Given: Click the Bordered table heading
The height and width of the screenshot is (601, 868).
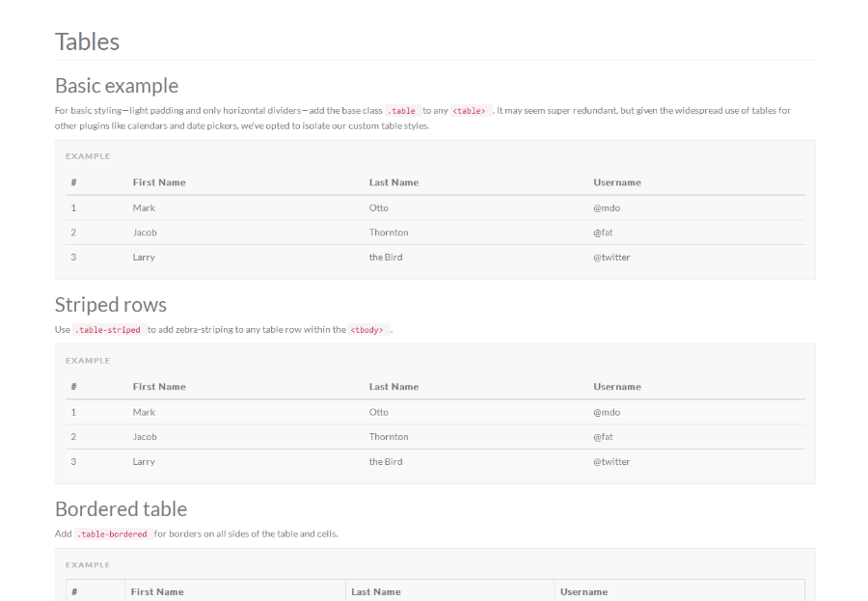Looking at the screenshot, I should [121, 509].
